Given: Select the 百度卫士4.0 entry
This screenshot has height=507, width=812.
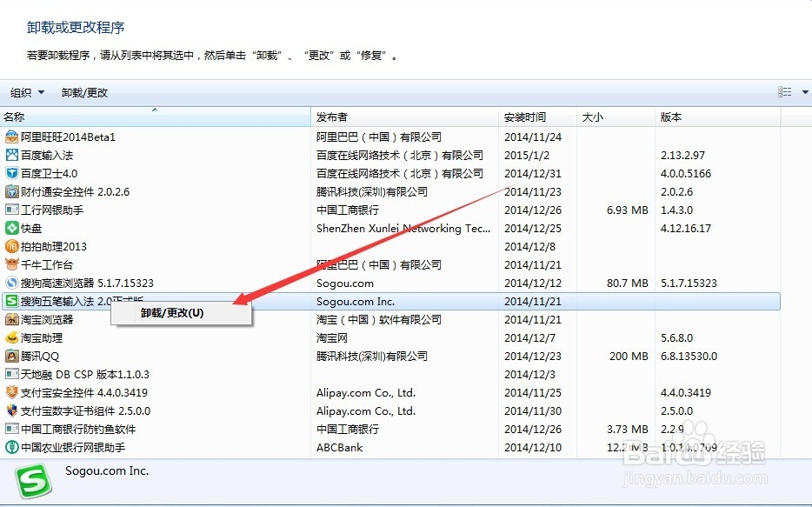Looking at the screenshot, I should click(50, 173).
